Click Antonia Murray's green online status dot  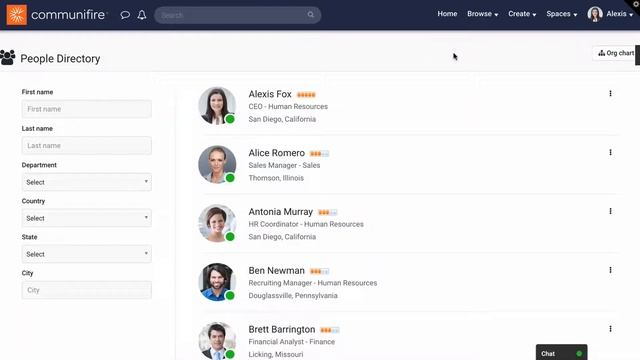click(230, 237)
